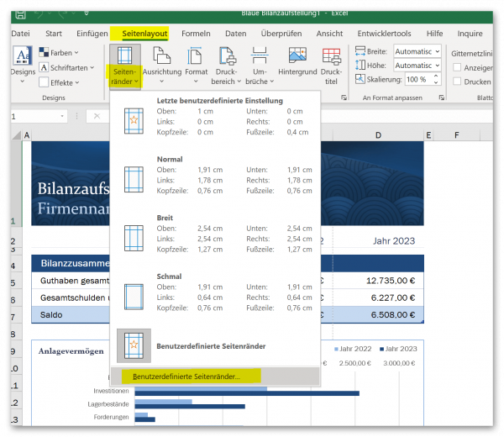The height and width of the screenshot is (437, 504).
Task: Switch to the Daten tab
Action: pyautogui.click(x=235, y=34)
